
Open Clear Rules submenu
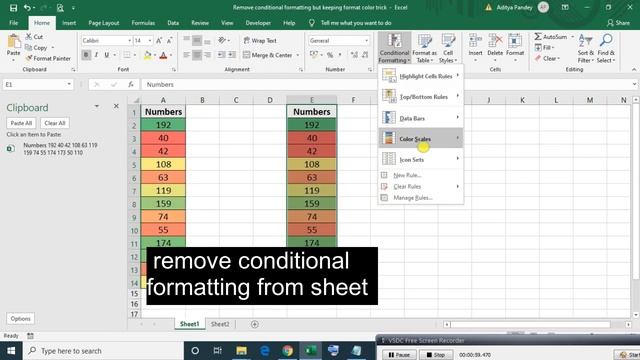(x=421, y=187)
